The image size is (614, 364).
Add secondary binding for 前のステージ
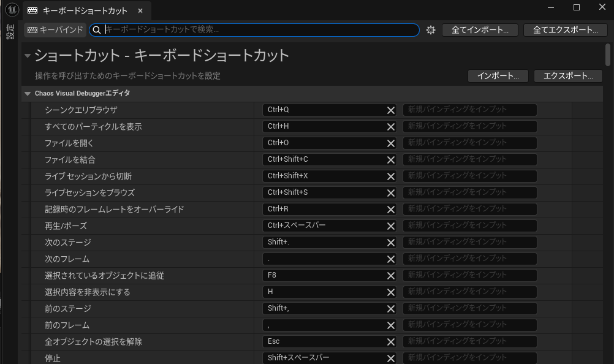[x=469, y=308]
